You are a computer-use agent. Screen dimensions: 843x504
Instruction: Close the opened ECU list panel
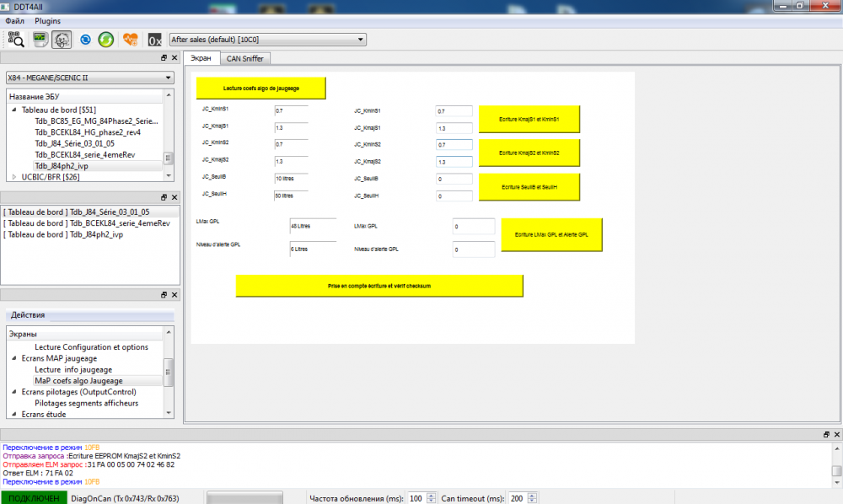[175, 197]
